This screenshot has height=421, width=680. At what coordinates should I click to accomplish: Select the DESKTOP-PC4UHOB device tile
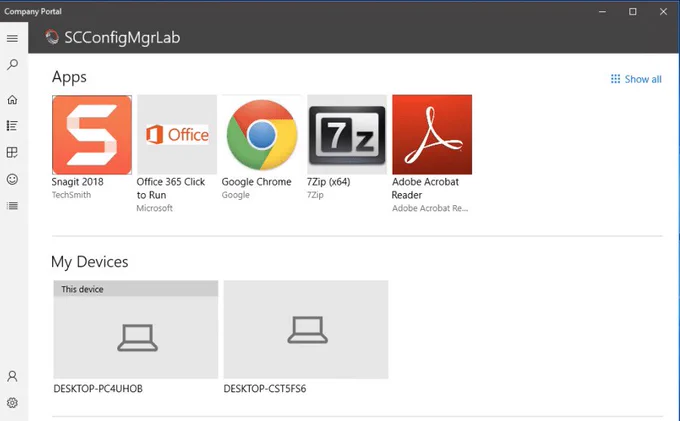click(136, 330)
